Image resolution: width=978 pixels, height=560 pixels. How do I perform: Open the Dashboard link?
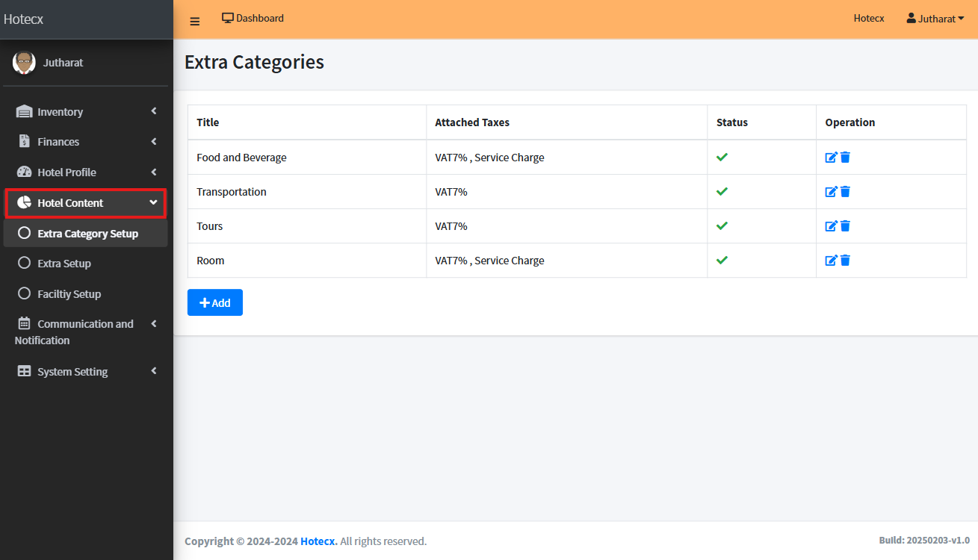[x=253, y=18]
